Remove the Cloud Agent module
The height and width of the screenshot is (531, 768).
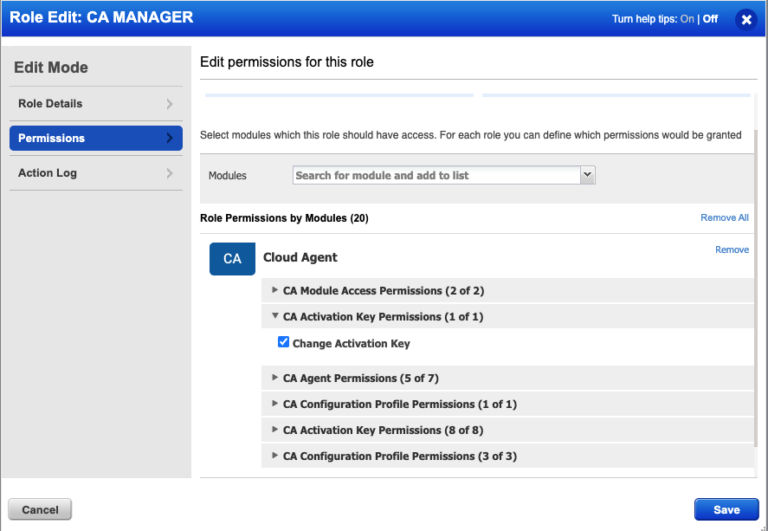click(x=732, y=250)
